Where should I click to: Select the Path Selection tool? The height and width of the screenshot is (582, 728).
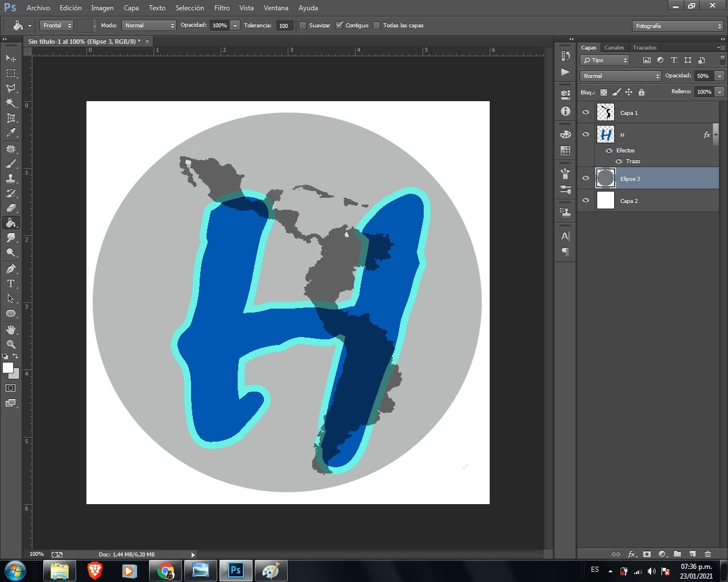[x=11, y=298]
